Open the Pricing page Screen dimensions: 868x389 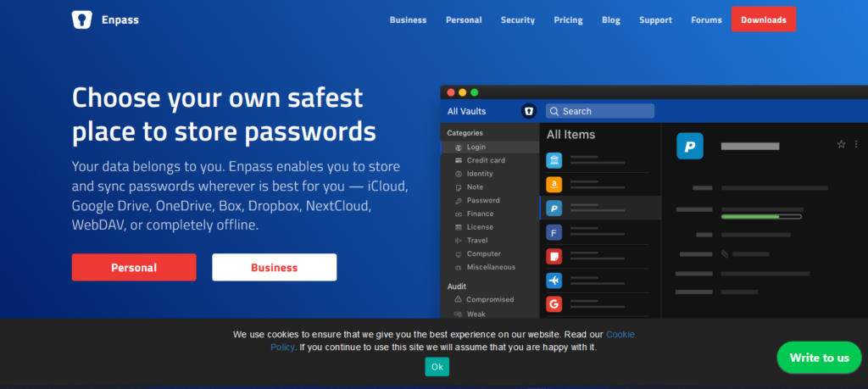pyautogui.click(x=568, y=20)
